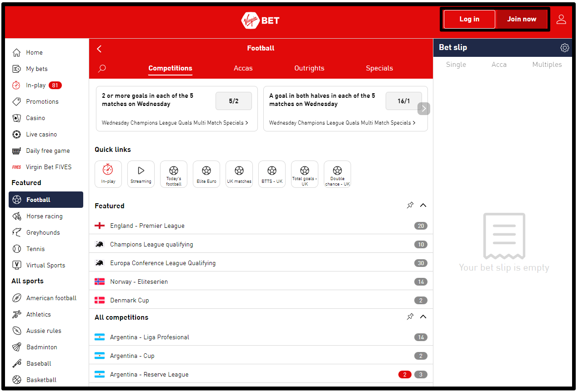Select Football in sidebar
Viewport: 578px width, 392px height.
pos(46,200)
